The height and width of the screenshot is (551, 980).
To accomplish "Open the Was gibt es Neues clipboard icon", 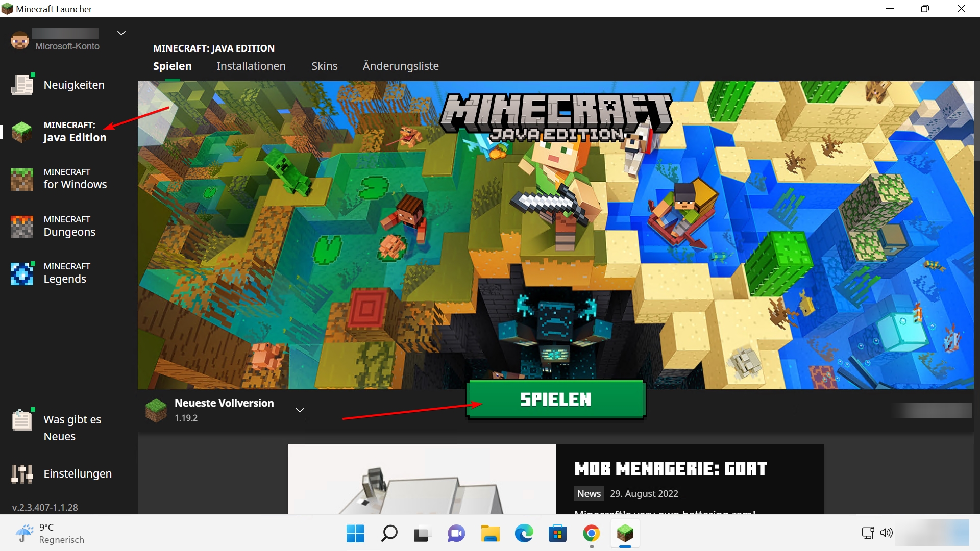I will 22,420.
